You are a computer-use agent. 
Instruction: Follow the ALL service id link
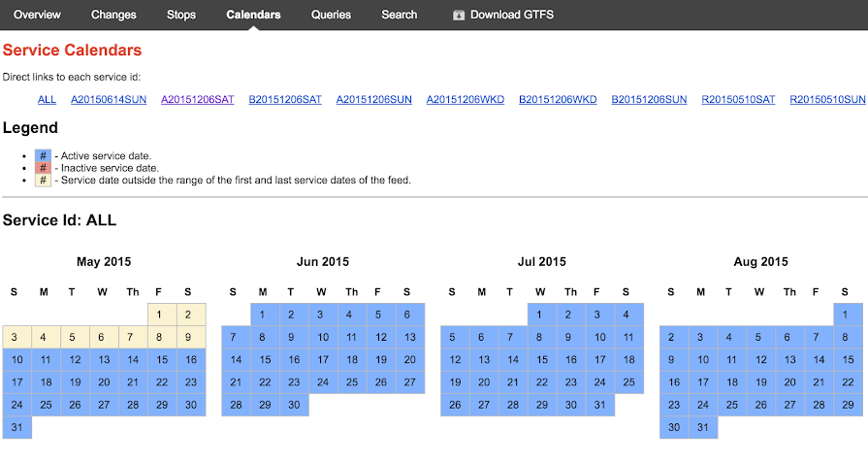47,100
